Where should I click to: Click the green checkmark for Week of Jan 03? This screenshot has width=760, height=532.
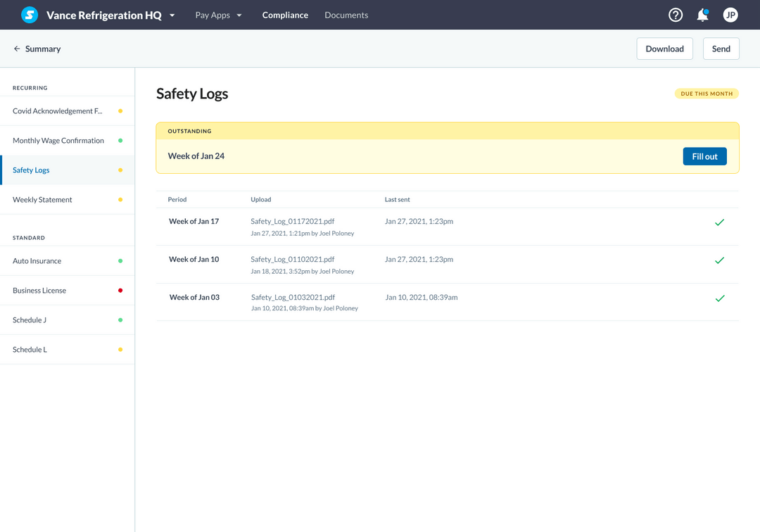pos(719,298)
